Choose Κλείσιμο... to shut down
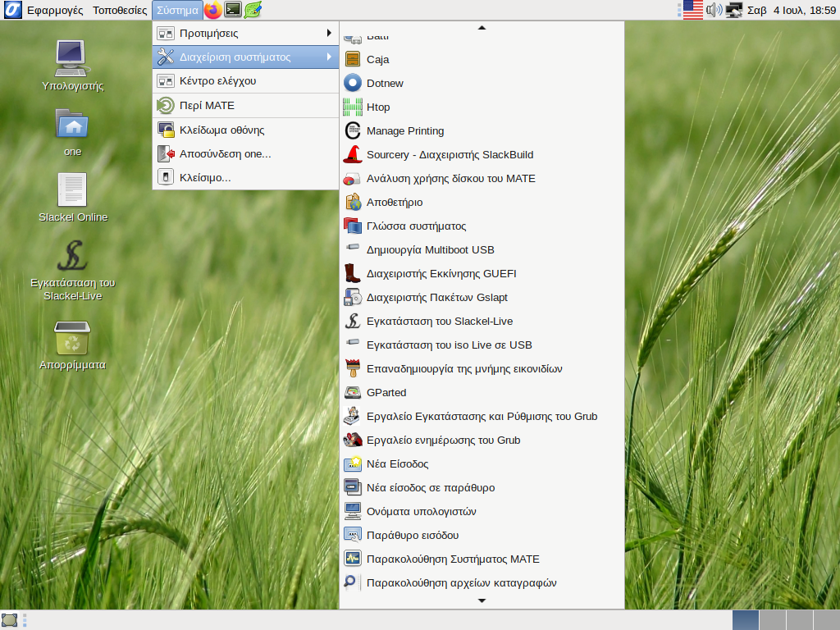840x630 pixels. pos(246,177)
